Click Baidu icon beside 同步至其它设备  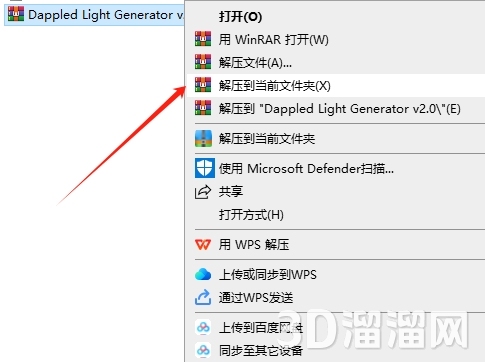pos(203,350)
